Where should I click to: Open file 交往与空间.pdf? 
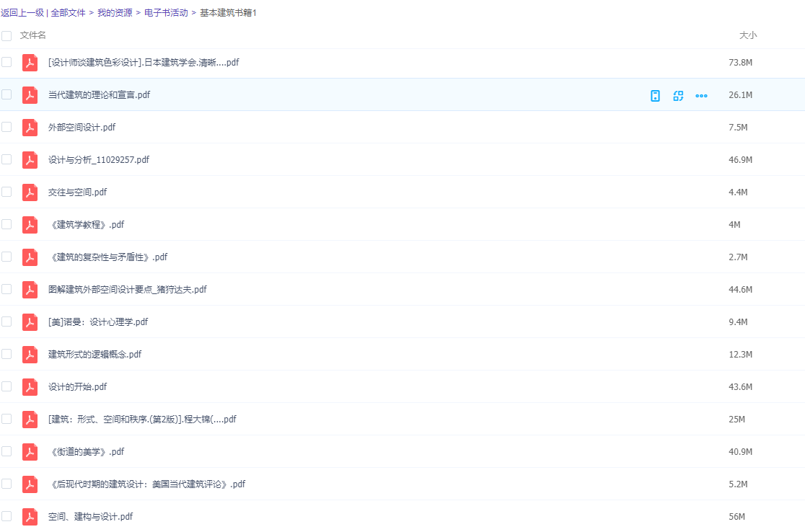[77, 192]
